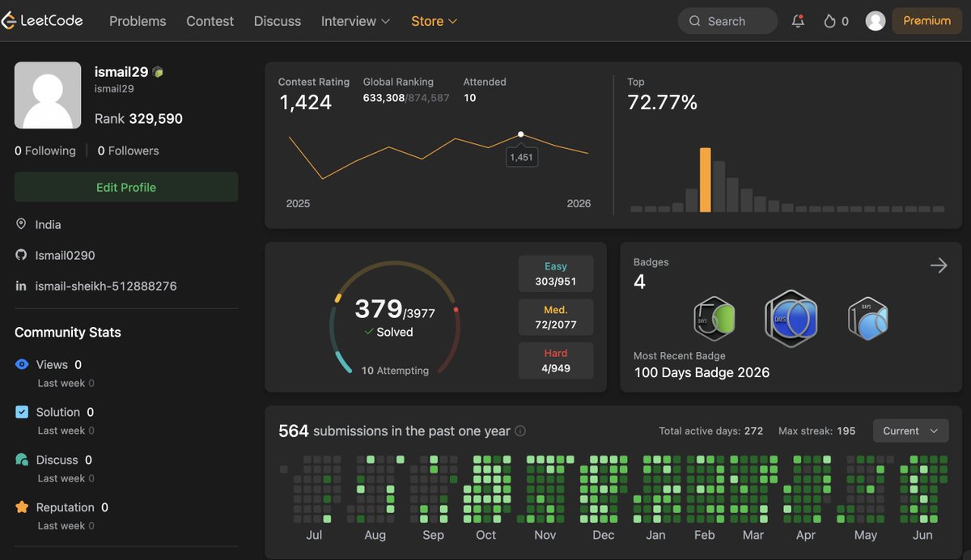This screenshot has height=560, width=971.
Task: Click the highlighted orange histogram bar
Action: (706, 180)
